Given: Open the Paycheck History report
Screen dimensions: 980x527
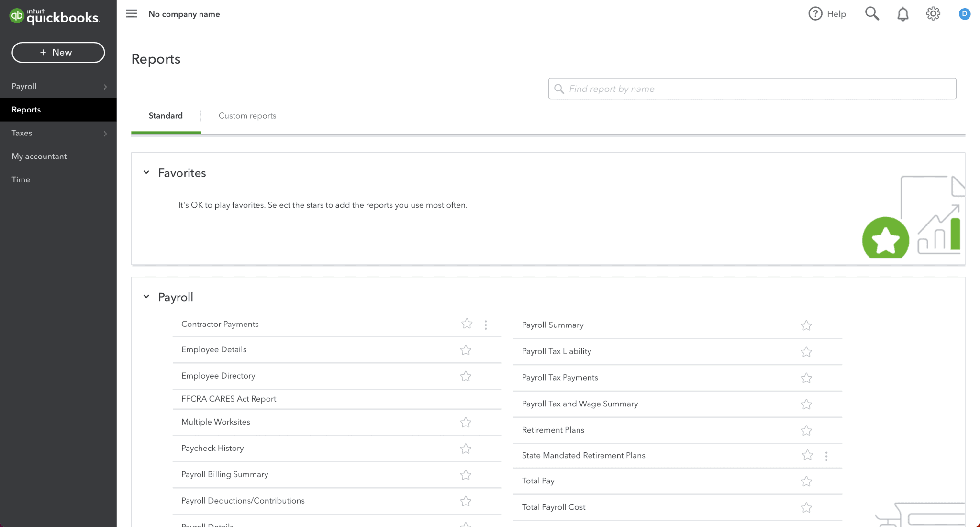Looking at the screenshot, I should [212, 449].
